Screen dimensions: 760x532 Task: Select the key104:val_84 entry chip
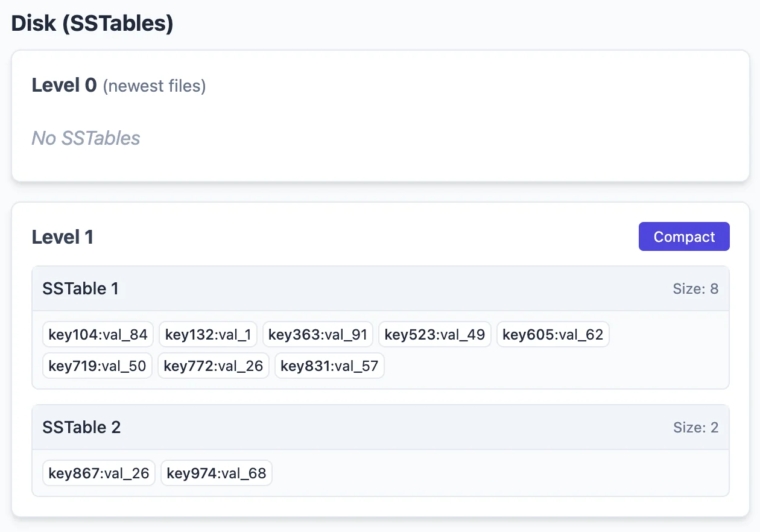click(x=98, y=335)
